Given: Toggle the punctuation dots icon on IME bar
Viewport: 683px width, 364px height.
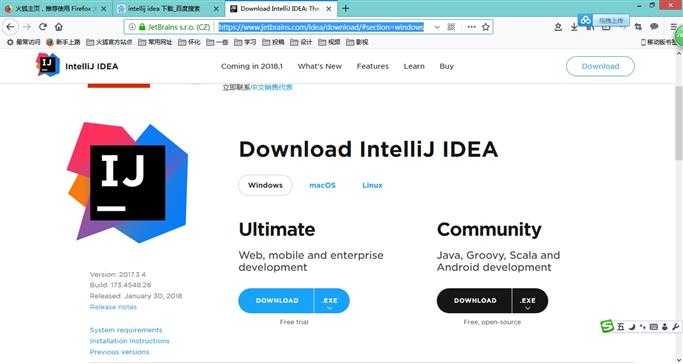Looking at the screenshot, I should (x=642, y=327).
